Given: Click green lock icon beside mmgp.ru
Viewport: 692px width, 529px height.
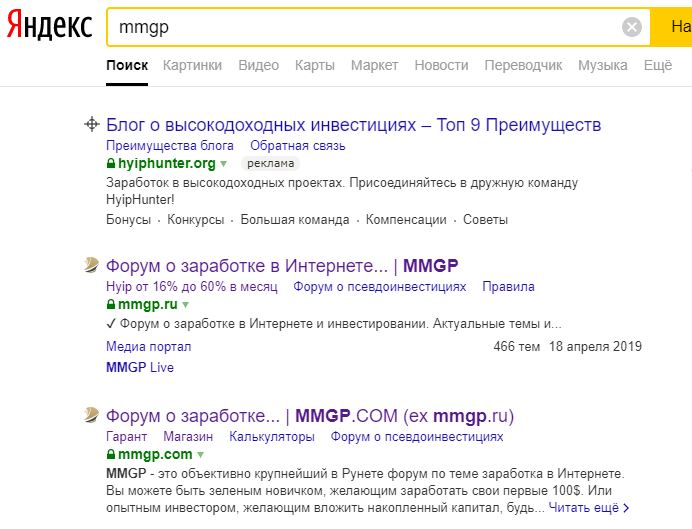Looking at the screenshot, I should point(110,304).
